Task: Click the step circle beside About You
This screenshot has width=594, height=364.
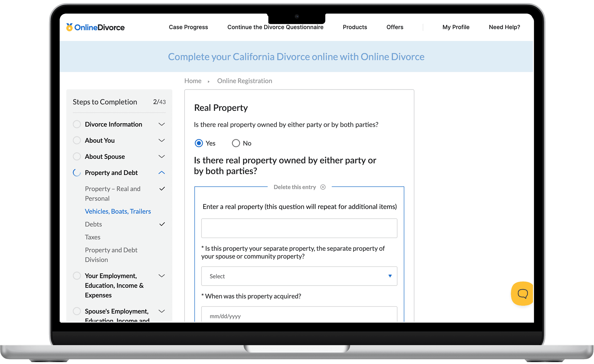Action: pyautogui.click(x=77, y=140)
